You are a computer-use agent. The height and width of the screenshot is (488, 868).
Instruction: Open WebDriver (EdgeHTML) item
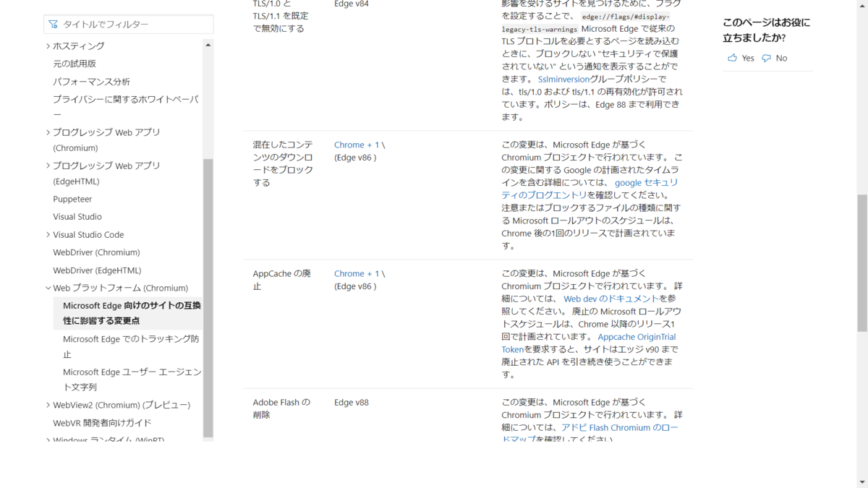[x=97, y=270]
